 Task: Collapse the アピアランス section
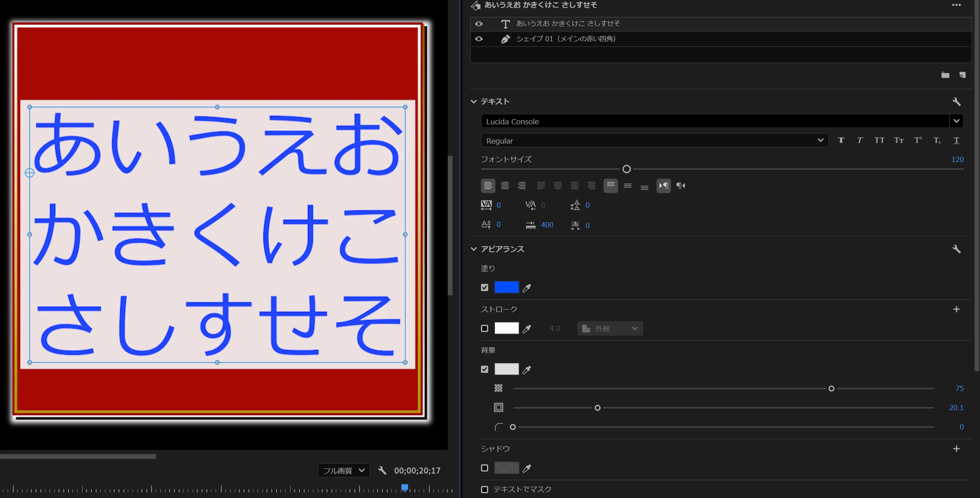click(x=473, y=249)
